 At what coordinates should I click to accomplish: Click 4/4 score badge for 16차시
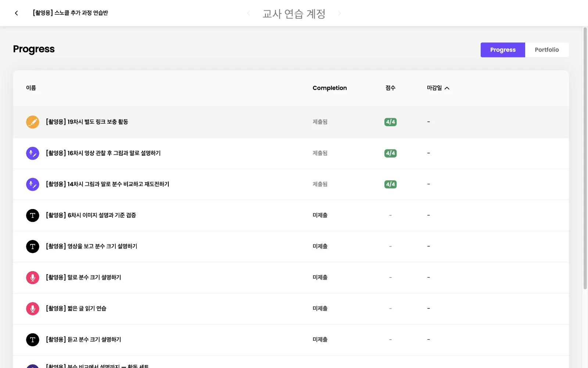pyautogui.click(x=390, y=153)
